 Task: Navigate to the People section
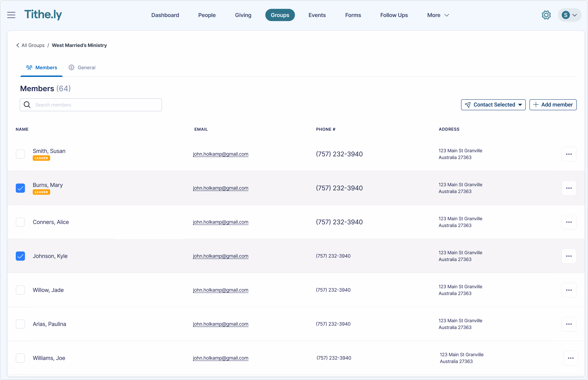coord(207,15)
